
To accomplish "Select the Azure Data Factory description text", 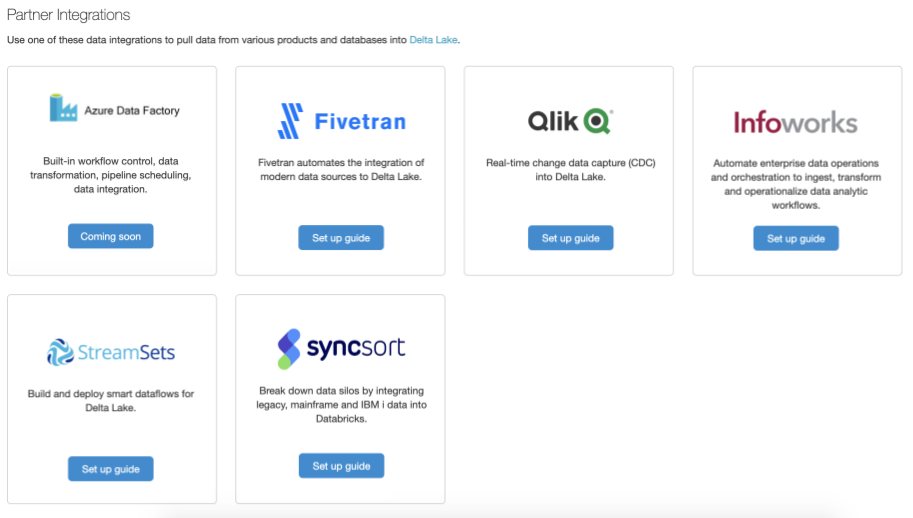I will [x=111, y=174].
